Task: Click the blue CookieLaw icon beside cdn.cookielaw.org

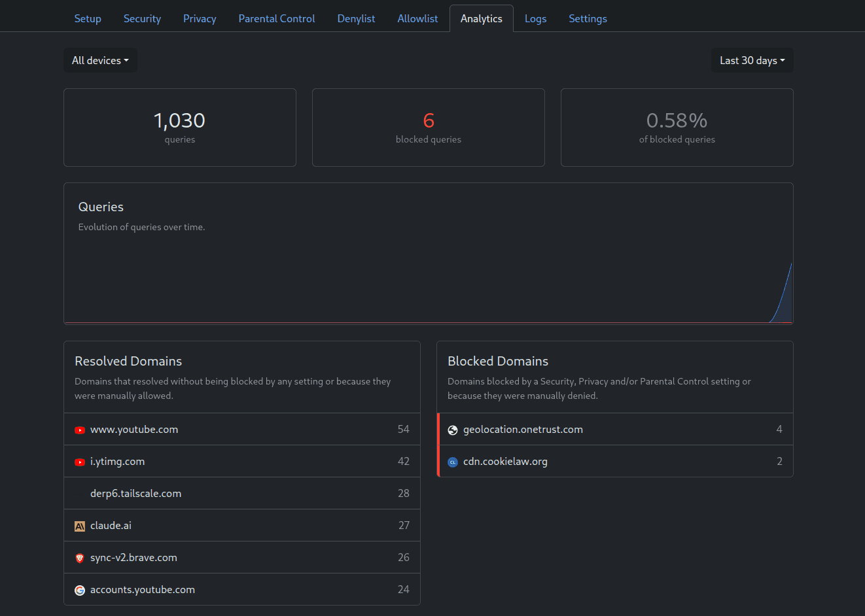Action: pyautogui.click(x=453, y=462)
